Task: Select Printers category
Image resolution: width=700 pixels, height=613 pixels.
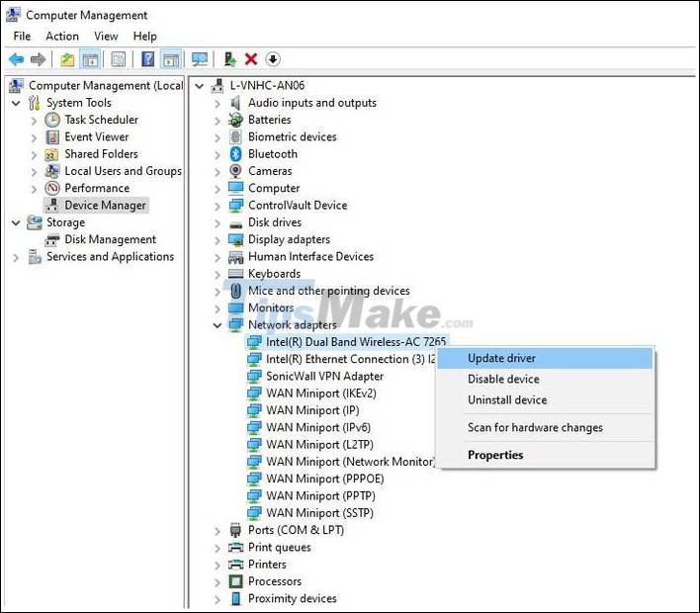Action: pos(267,565)
